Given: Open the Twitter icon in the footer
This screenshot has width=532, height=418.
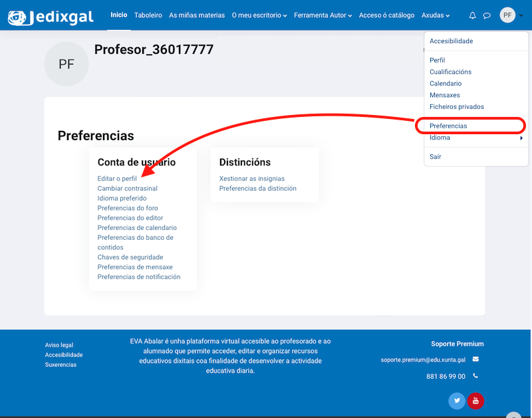Looking at the screenshot, I should [x=457, y=401].
